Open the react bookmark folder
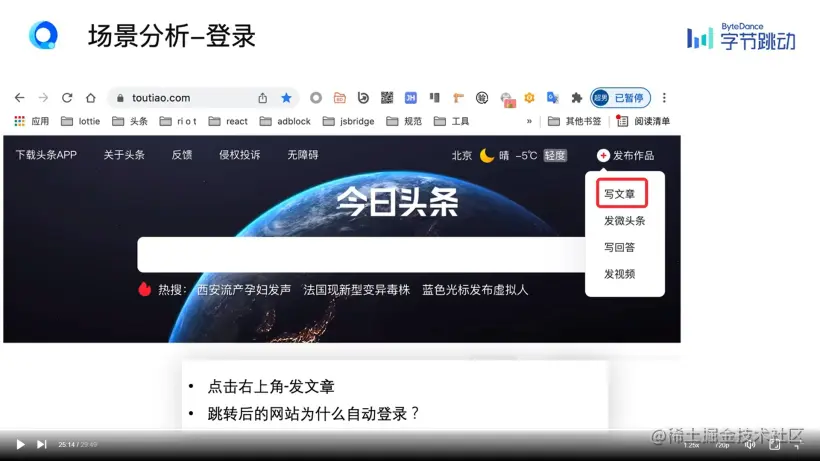 click(x=227, y=121)
